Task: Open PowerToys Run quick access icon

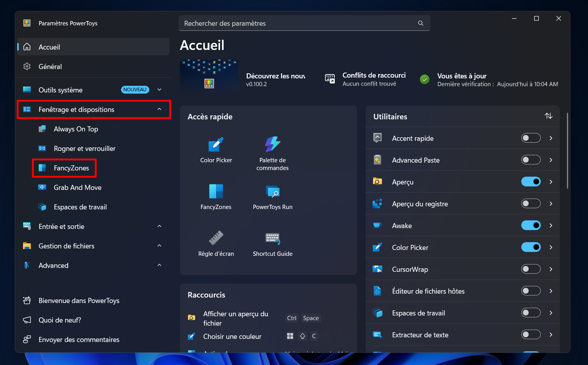Action: 272,197
